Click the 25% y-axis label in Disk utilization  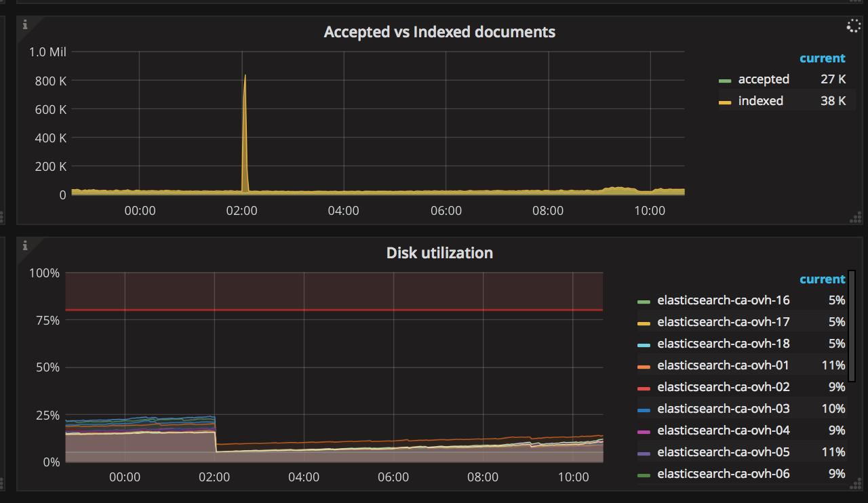pos(48,415)
